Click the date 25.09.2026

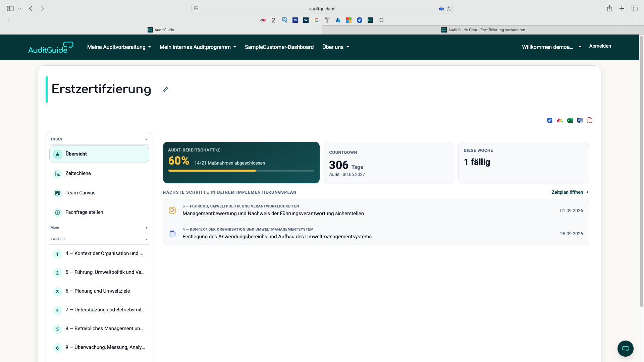(572, 234)
